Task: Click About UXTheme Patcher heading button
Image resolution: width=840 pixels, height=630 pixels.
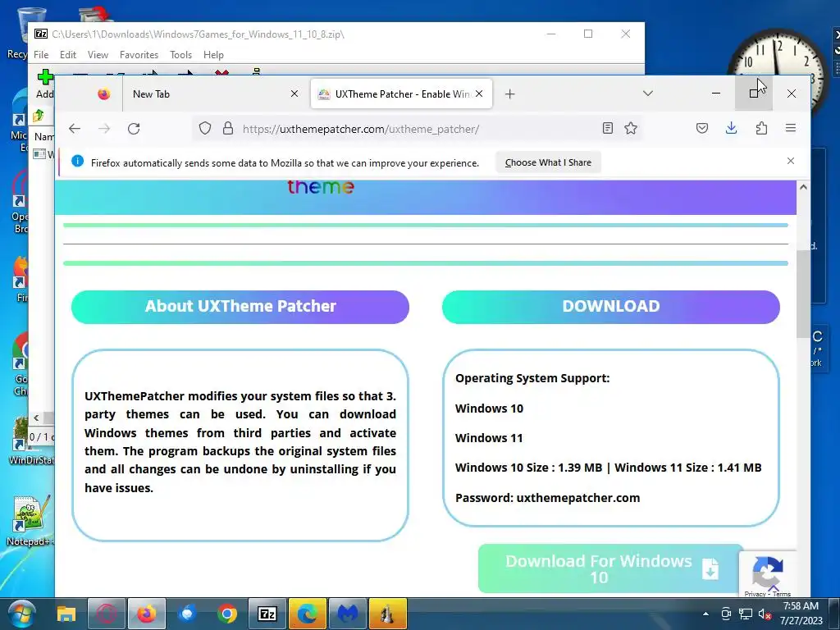Action: pyautogui.click(x=240, y=307)
